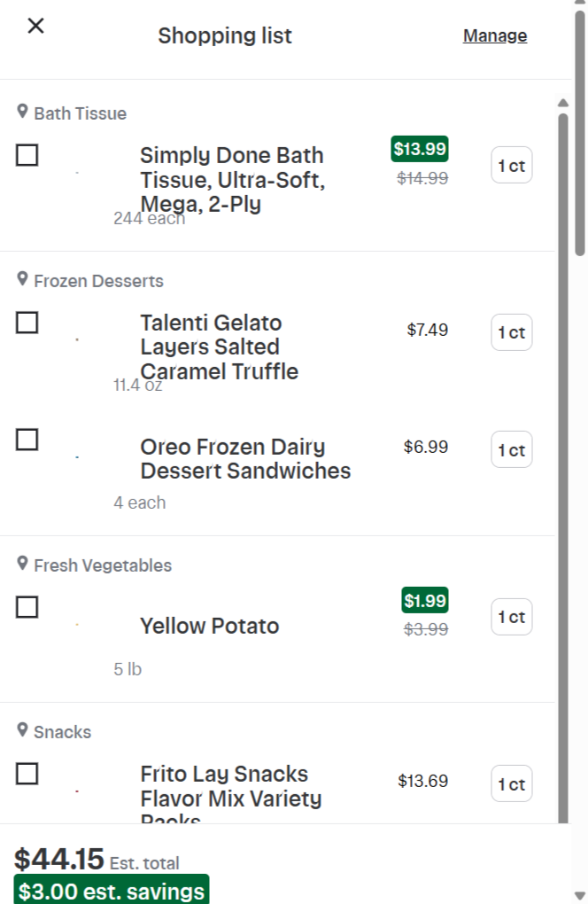Click the Snacks location pin icon
This screenshot has height=904, width=588.
22,730
